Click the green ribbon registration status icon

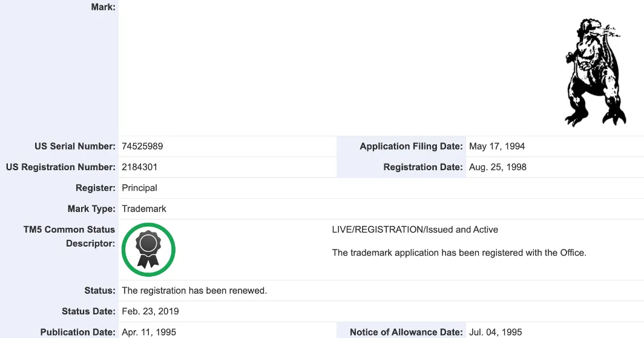coord(148,250)
